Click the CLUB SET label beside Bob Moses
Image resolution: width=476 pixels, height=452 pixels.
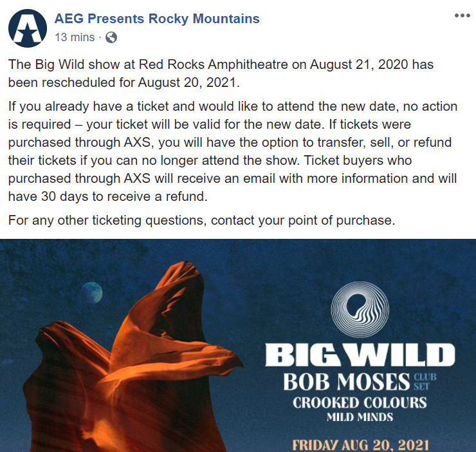click(x=425, y=382)
